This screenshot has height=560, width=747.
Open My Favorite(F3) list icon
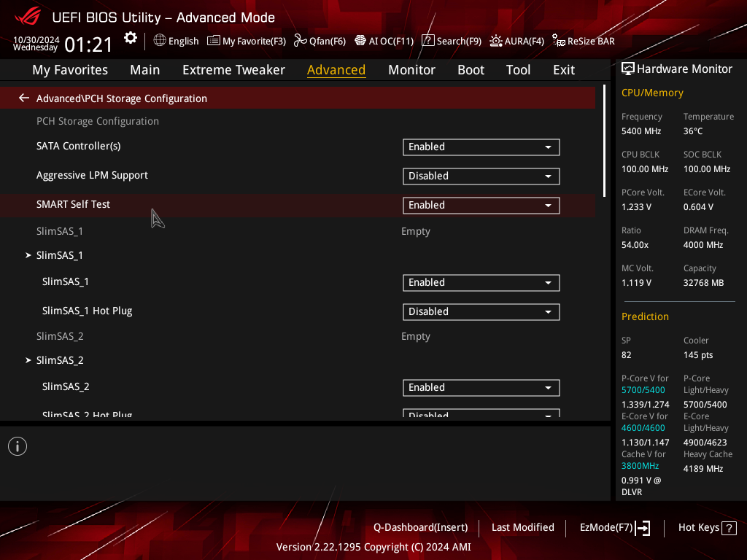pos(214,41)
